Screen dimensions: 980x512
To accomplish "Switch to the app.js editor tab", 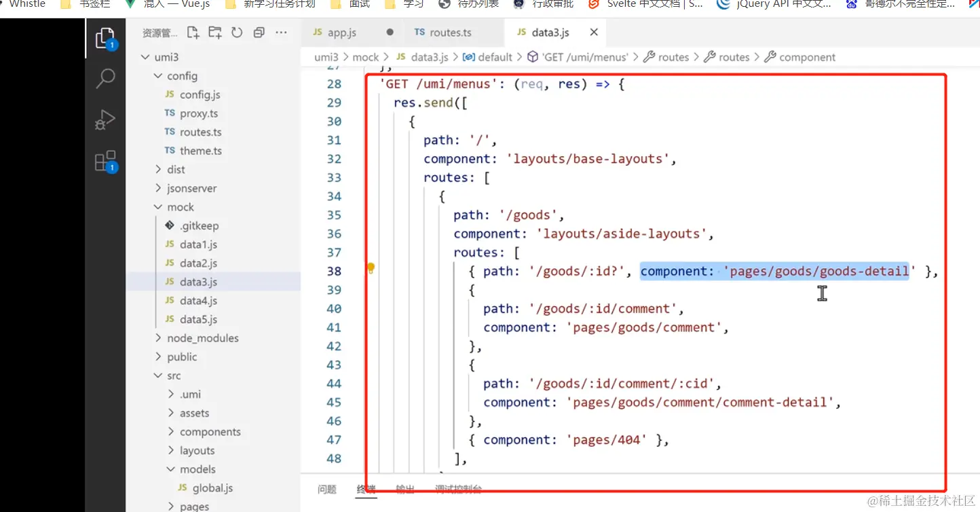I will [342, 33].
